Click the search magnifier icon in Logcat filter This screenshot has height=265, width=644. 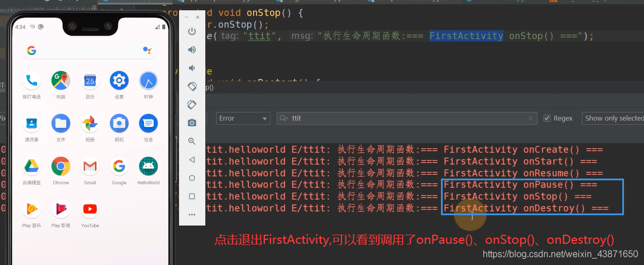point(283,118)
